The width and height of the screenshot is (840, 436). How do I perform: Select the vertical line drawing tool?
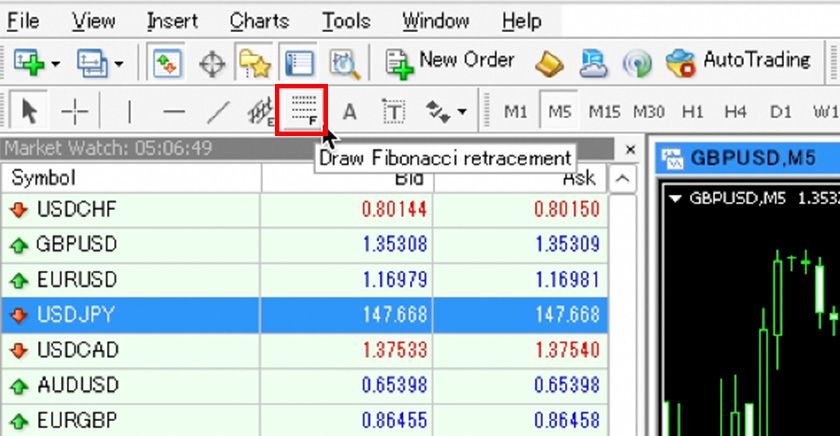point(129,111)
